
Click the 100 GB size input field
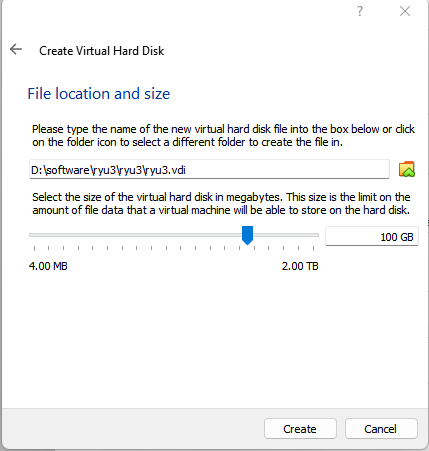372,236
